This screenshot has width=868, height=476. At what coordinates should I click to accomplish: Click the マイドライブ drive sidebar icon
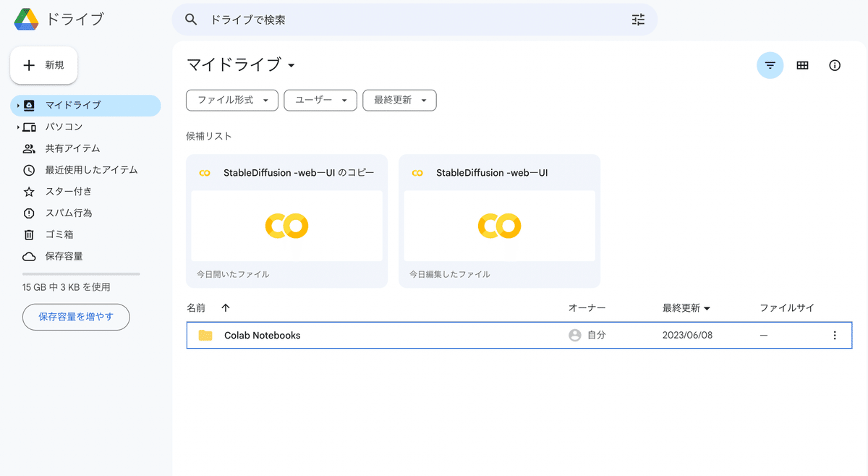pyautogui.click(x=29, y=105)
